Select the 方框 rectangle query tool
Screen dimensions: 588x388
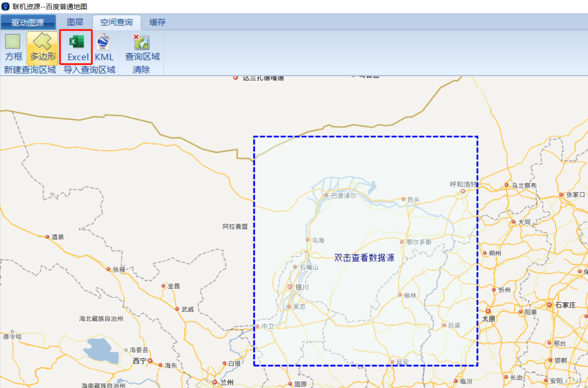click(x=13, y=48)
